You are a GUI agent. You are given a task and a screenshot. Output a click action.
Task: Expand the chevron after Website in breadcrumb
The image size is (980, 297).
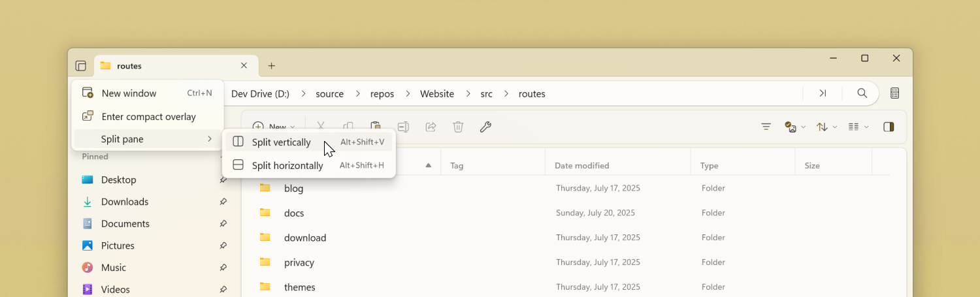tap(468, 94)
